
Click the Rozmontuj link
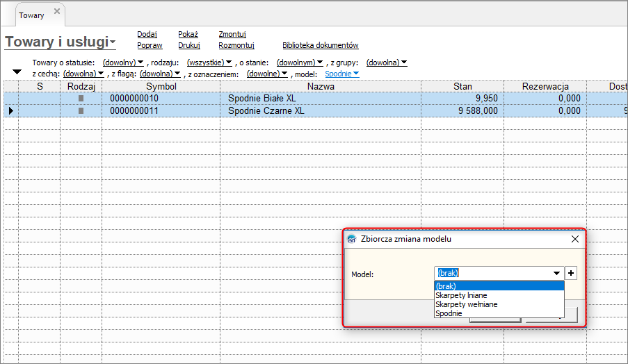tap(236, 45)
